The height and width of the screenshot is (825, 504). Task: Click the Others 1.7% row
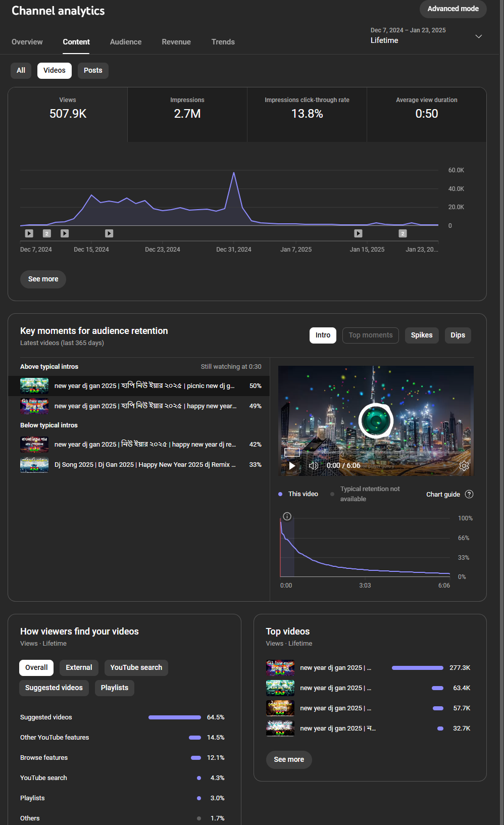click(122, 818)
